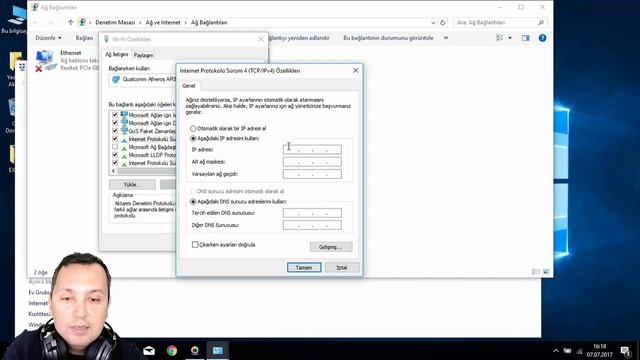The height and width of the screenshot is (360, 640).
Task: Click the taskbar clock showing 16:18
Action: tap(600, 351)
